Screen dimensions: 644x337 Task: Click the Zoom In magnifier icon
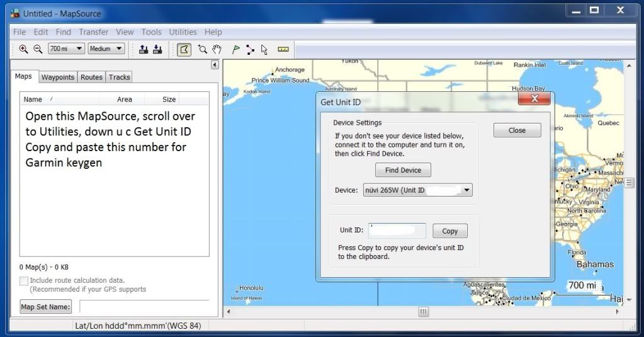[x=23, y=49]
